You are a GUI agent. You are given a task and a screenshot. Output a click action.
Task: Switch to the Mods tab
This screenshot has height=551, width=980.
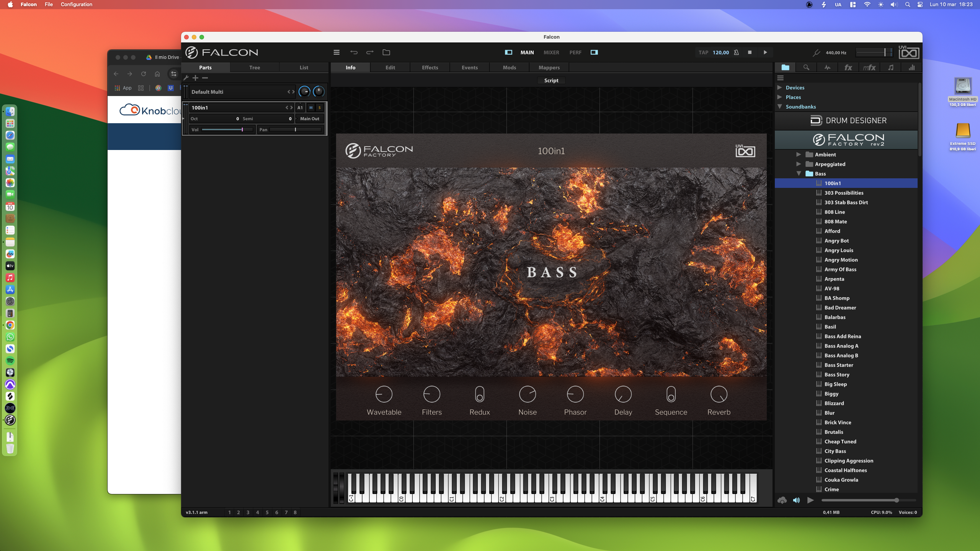tap(510, 67)
